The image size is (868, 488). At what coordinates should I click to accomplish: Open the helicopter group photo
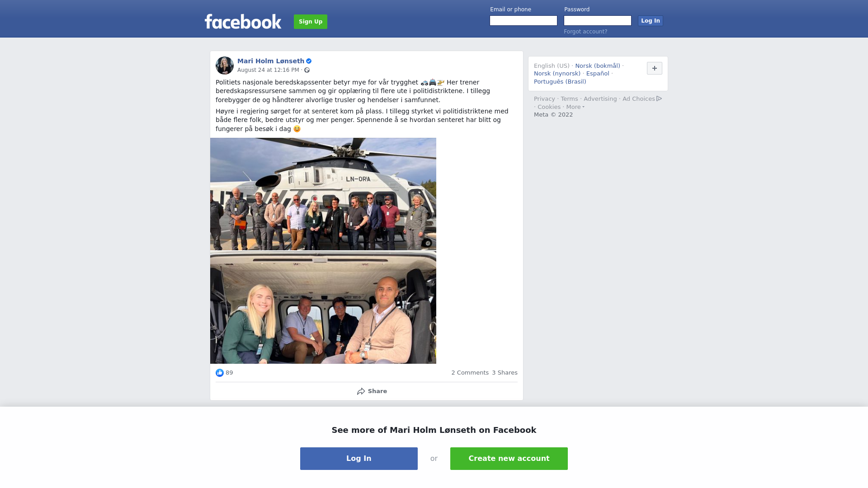pyautogui.click(x=323, y=194)
